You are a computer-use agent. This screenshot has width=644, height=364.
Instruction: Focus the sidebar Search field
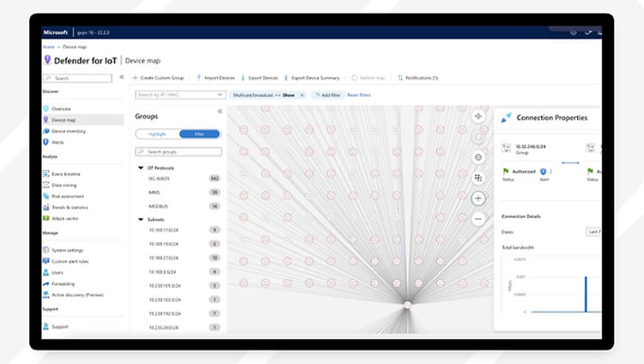pyautogui.click(x=77, y=78)
